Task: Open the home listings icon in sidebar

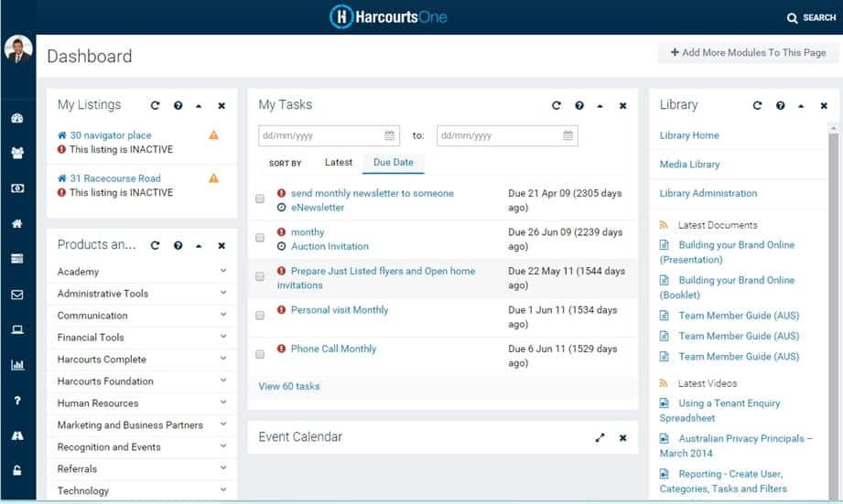Action: tap(17, 223)
